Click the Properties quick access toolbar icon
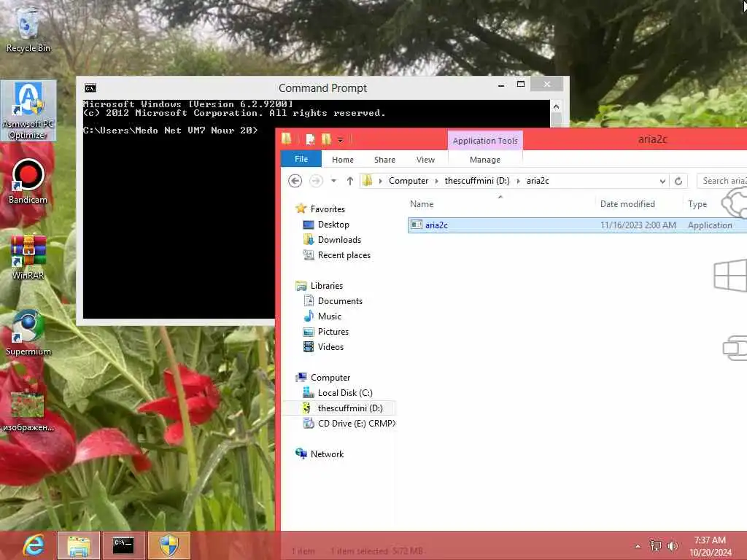 [310, 139]
